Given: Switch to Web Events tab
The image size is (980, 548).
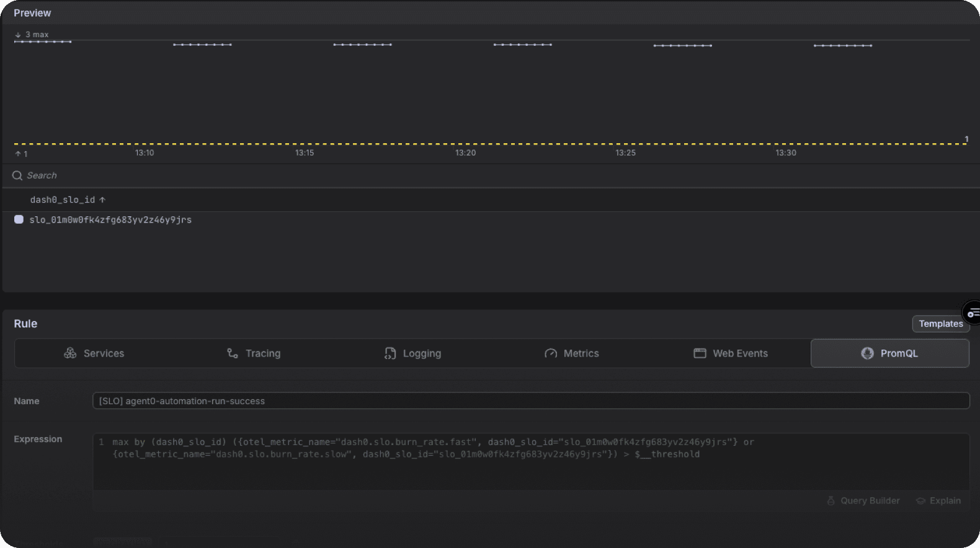Looking at the screenshot, I should 731,353.
